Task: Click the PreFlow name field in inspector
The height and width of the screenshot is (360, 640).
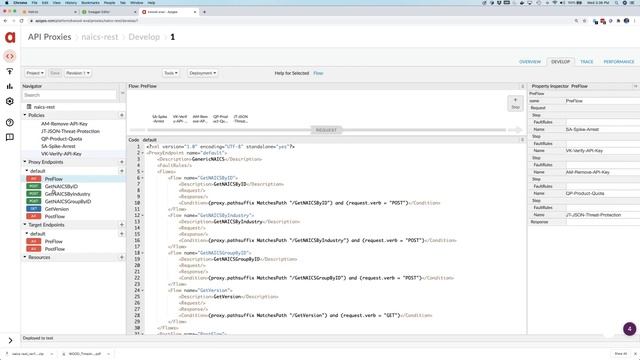Action: (x=602, y=101)
